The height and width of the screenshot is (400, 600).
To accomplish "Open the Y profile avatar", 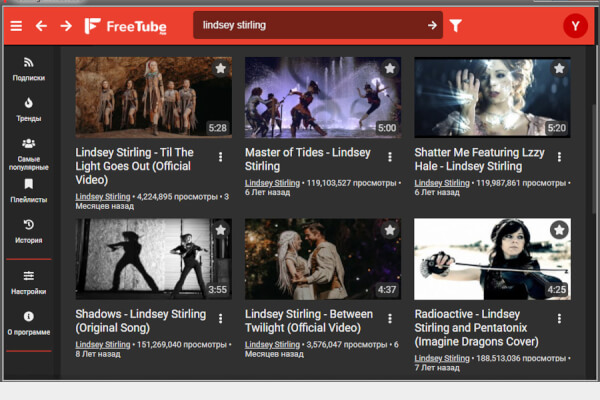I will point(575,26).
